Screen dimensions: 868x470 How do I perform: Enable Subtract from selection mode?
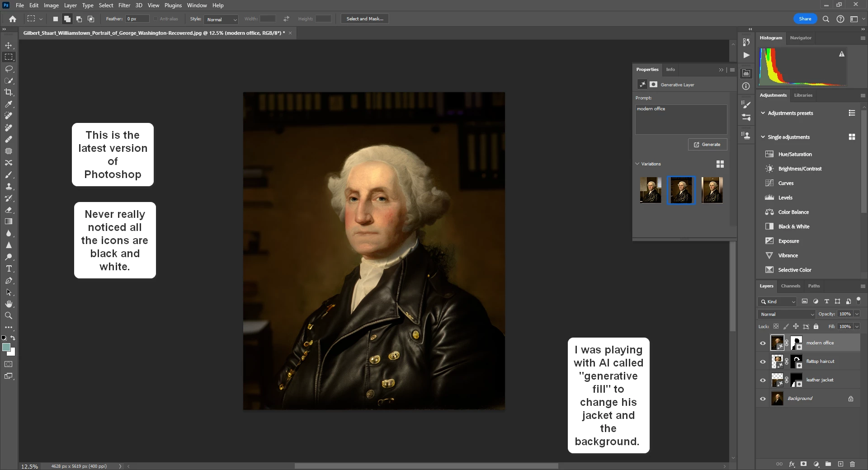[x=79, y=19]
